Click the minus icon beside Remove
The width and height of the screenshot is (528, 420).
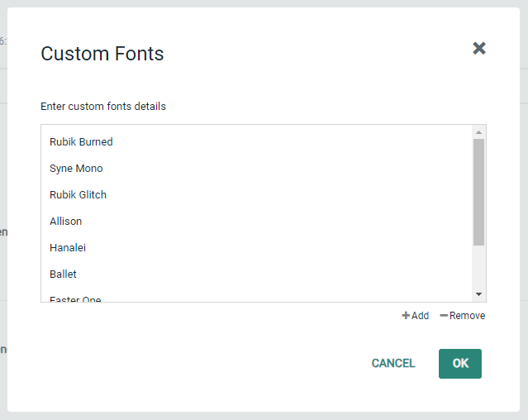tap(444, 316)
